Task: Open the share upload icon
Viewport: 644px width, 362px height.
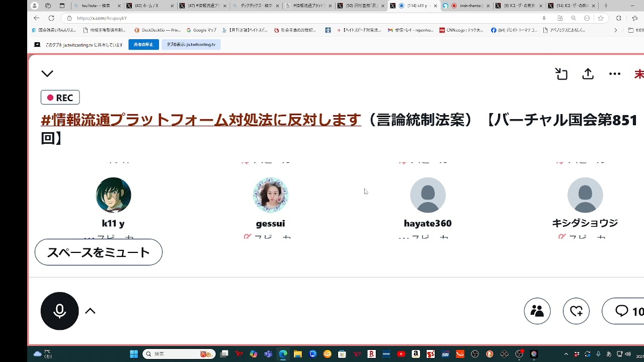Action: (588, 74)
